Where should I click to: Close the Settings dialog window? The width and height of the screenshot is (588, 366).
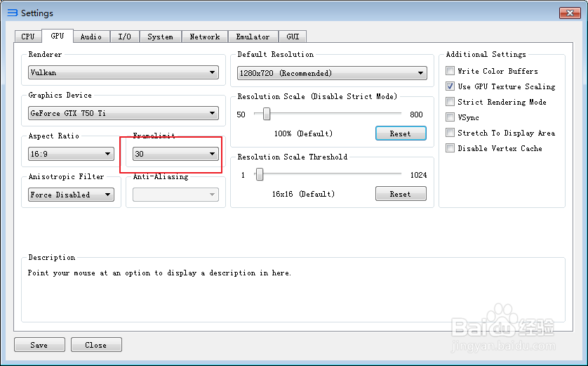(570, 13)
